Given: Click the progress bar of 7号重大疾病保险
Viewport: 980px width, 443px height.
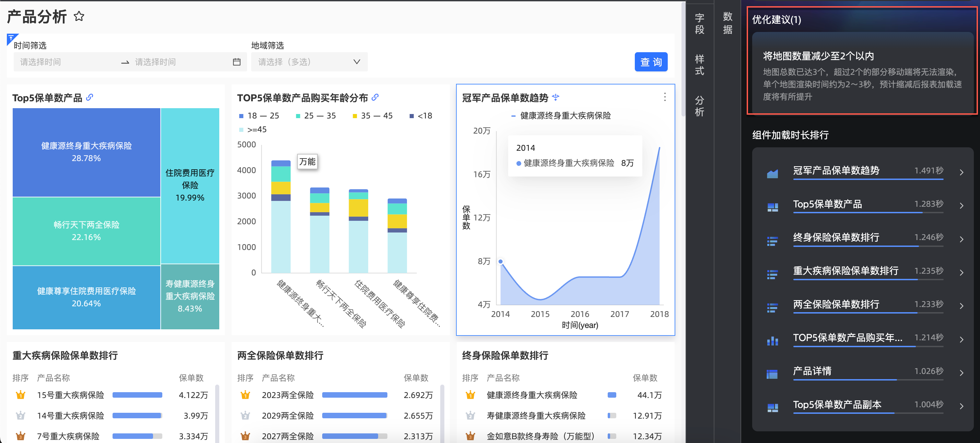Looking at the screenshot, I should coord(137,436).
